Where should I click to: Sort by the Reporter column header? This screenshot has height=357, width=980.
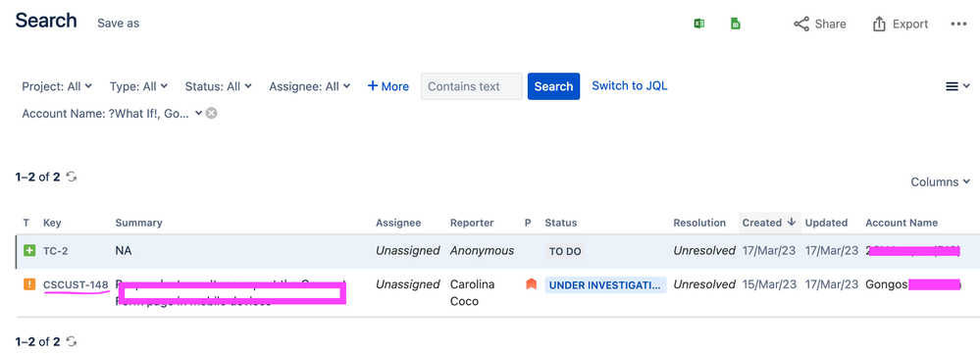click(472, 223)
